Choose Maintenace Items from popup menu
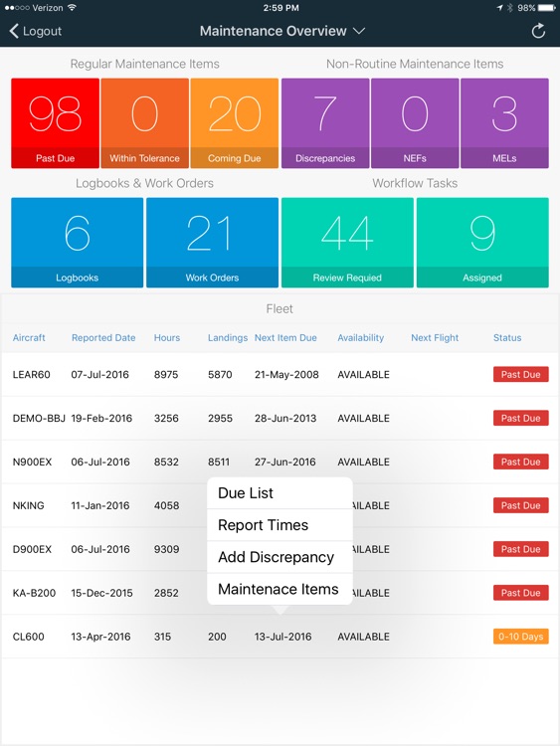The height and width of the screenshot is (746, 560). point(280,589)
